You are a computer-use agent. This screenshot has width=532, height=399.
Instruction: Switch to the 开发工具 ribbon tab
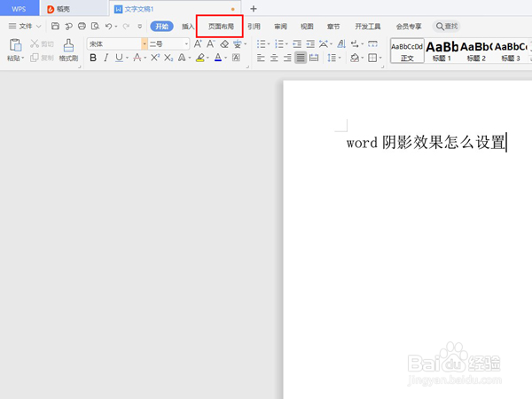368,26
